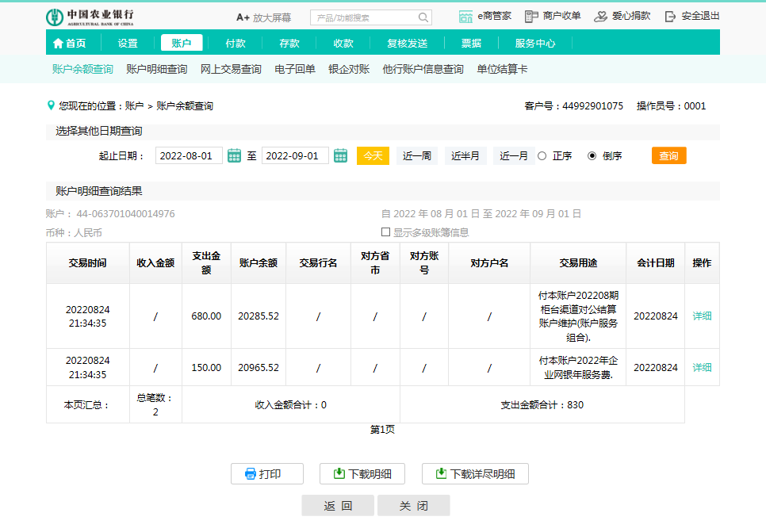This screenshot has width=766, height=532.
Task: Click the 交易时间 column header
Action: 87,262
